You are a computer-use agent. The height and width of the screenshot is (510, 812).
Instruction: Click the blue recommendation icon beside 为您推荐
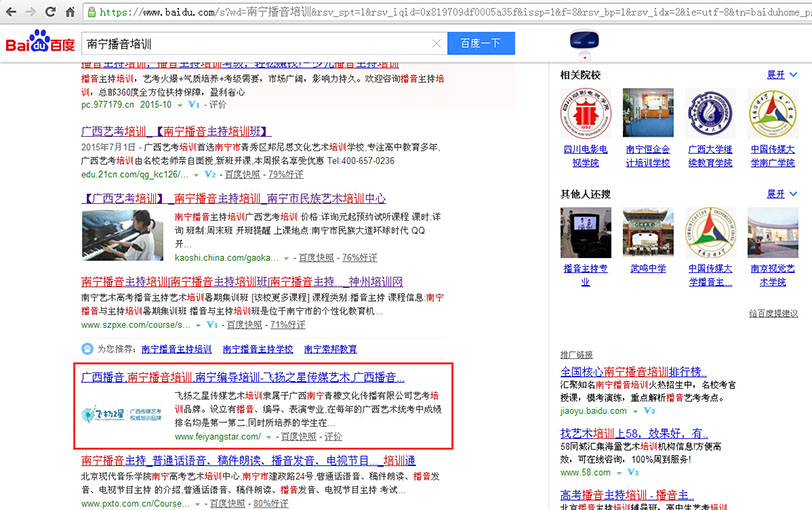click(88, 349)
